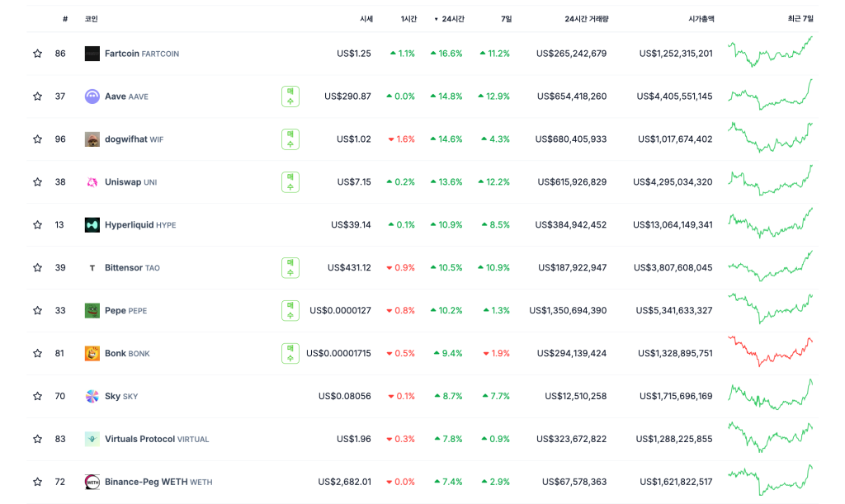This screenshot has height=504, width=845.
Task: Click the volume US$1,350,694,390
Action: pyautogui.click(x=568, y=310)
